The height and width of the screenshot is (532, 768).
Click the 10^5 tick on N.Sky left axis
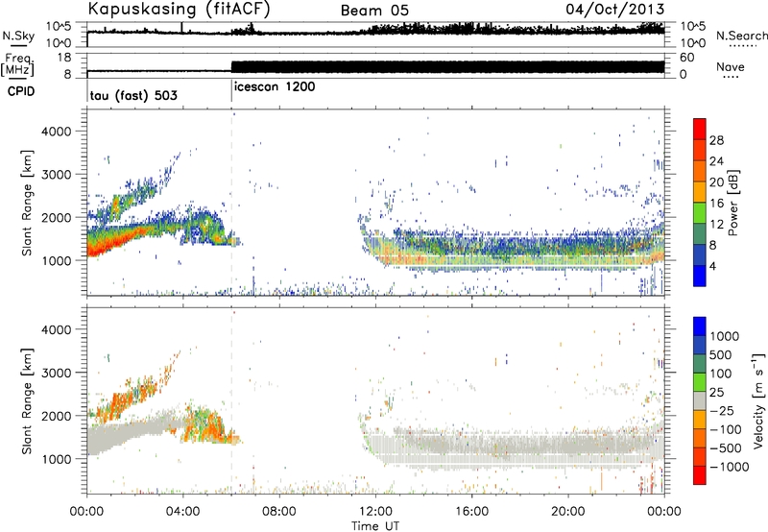click(59, 27)
